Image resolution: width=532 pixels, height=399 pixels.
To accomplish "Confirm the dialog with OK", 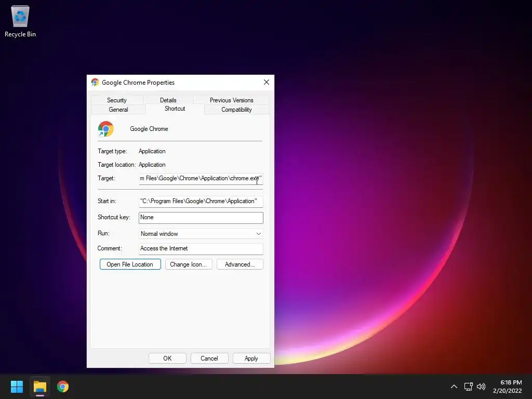I will coord(167,358).
